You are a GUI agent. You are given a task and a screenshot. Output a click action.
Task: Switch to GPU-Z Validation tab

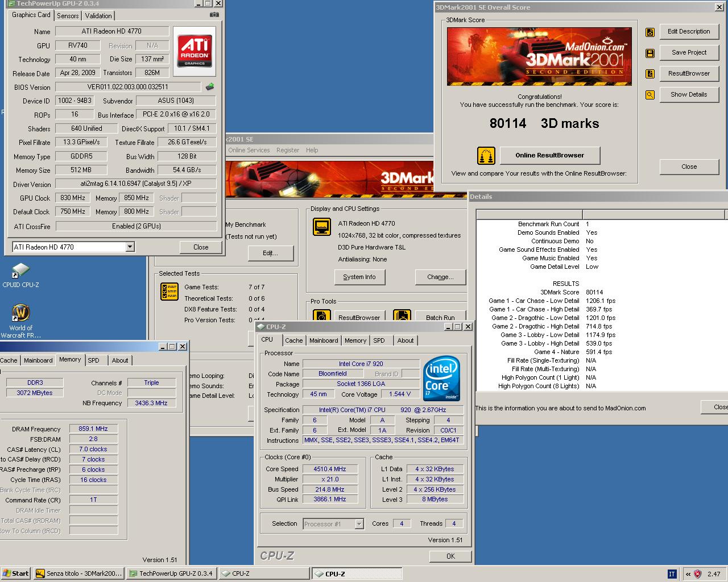point(98,16)
